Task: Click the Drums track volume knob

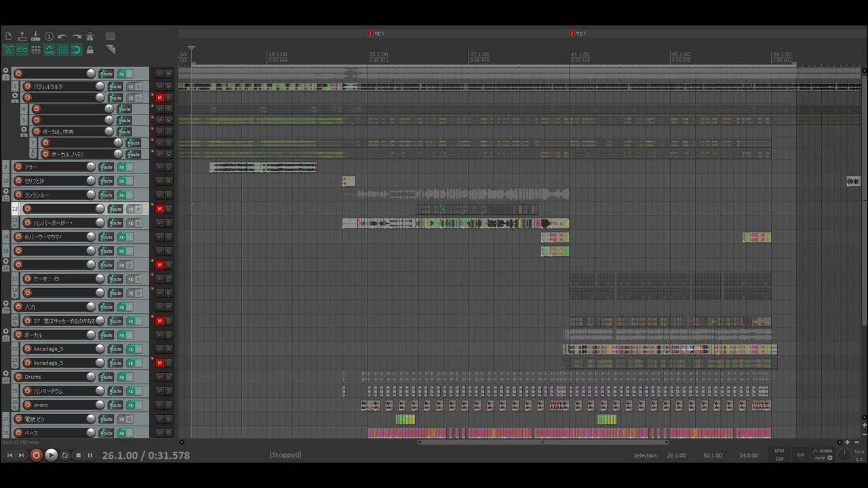Action: pyautogui.click(x=91, y=377)
